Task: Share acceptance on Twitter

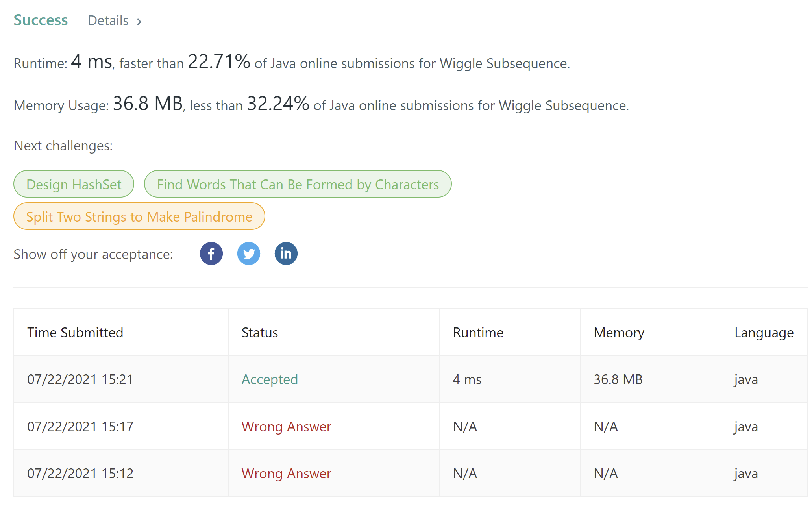Action: 248,253
